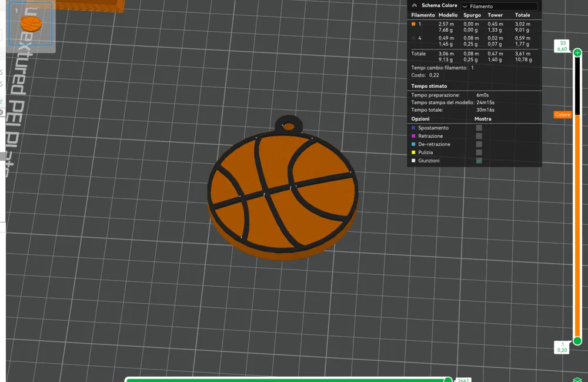Enable the Spostamento visibility checkbox
The image size is (588, 382).
click(479, 128)
